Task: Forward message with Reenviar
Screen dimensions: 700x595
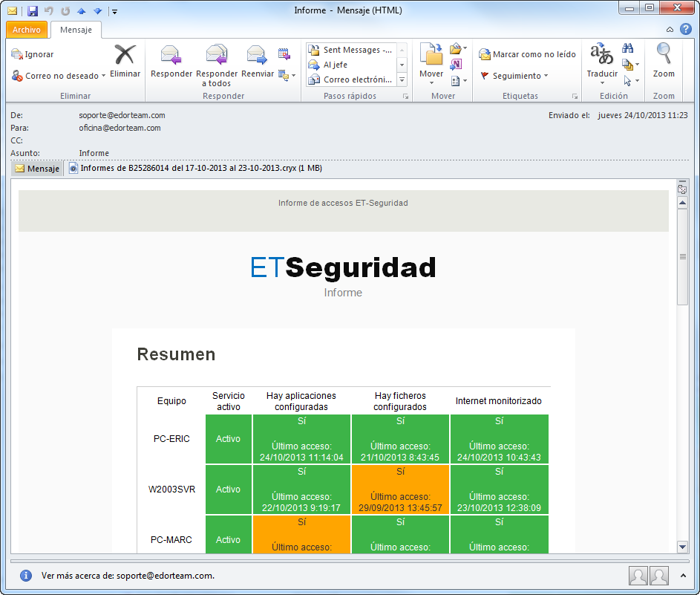Action: 257,61
